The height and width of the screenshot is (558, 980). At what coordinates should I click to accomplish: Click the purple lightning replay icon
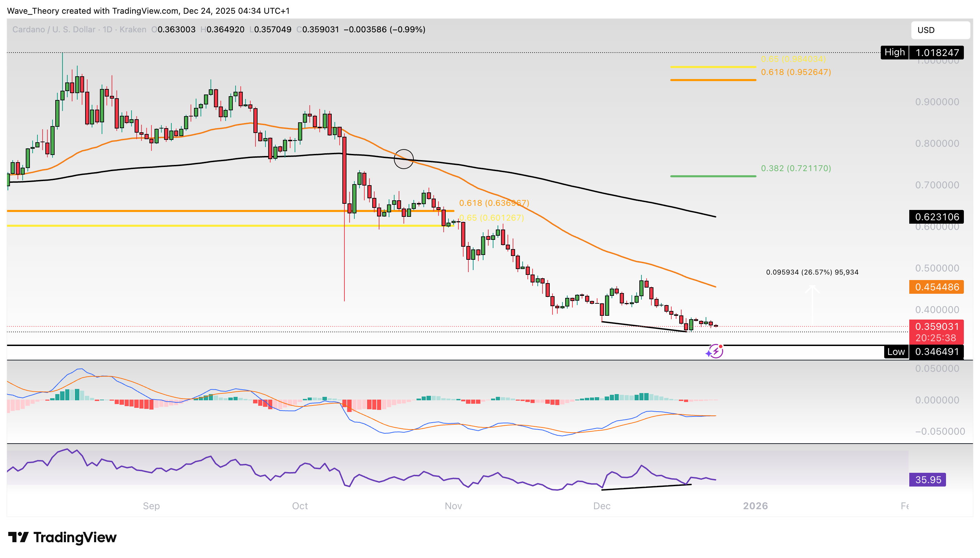pyautogui.click(x=715, y=351)
